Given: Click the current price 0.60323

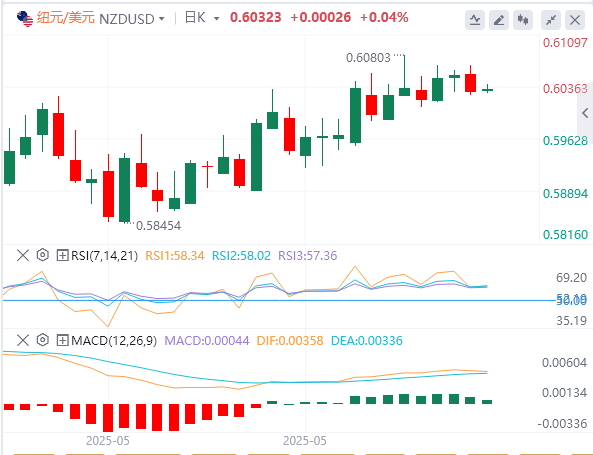Looking at the screenshot, I should click(256, 17).
